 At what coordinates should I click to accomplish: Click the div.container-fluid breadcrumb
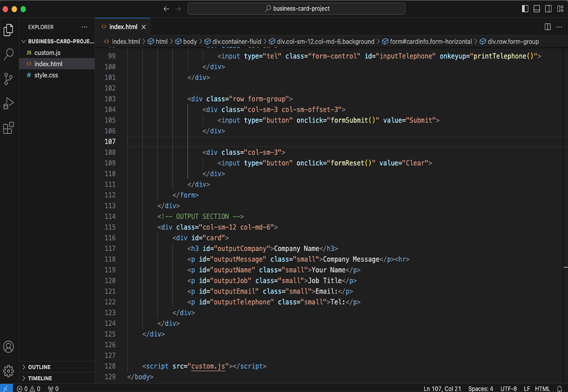(232, 41)
